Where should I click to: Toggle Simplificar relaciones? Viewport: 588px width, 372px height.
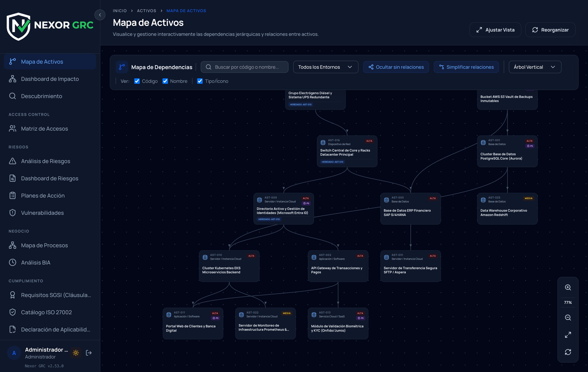click(466, 67)
